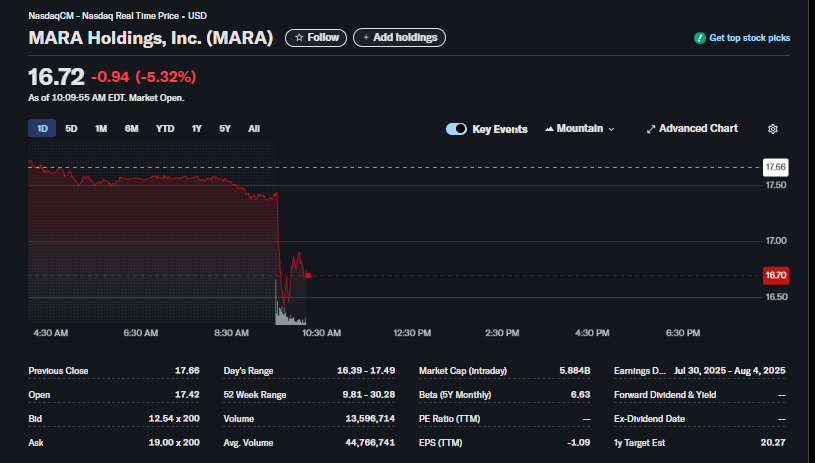This screenshot has height=463, width=815.
Task: Click Day's Range 16.39 - 17.49
Action: point(366,371)
